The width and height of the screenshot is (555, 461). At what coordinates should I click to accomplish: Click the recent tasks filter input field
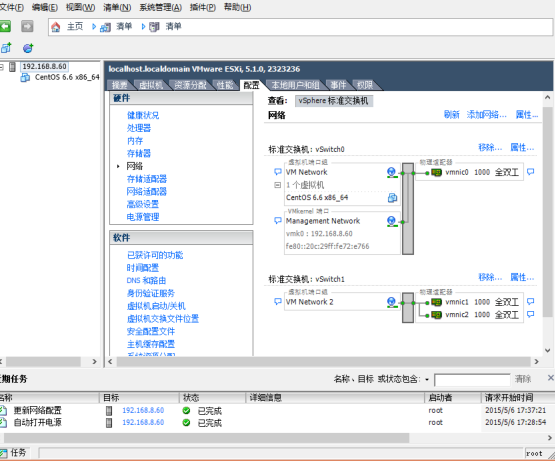pos(472,380)
